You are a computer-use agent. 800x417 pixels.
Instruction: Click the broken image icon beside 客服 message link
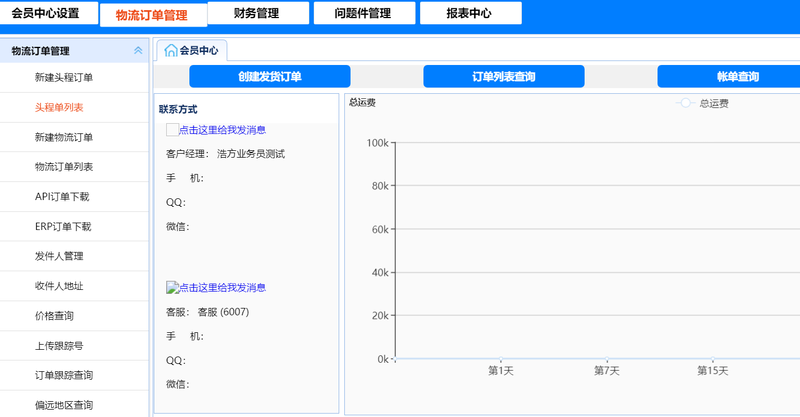tap(172, 288)
